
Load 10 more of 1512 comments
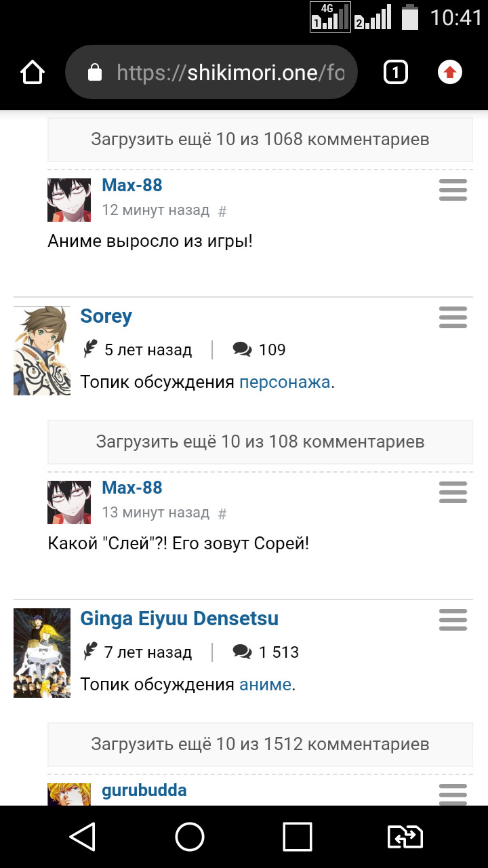click(260, 745)
